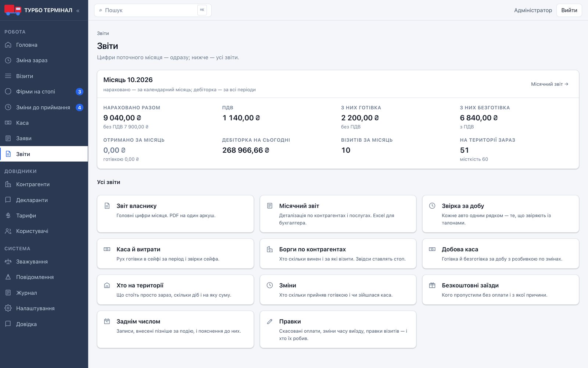Image resolution: width=588 pixels, height=368 pixels.
Task: Click the Звіти breadcrumb text
Action: click(x=103, y=33)
